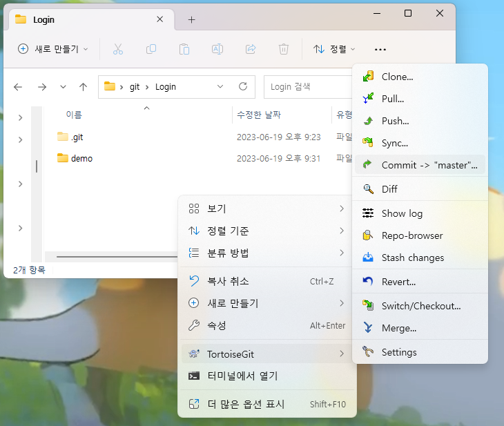Choose 복사 취소 from context menu
This screenshot has width=504, height=426.
[x=266, y=281]
